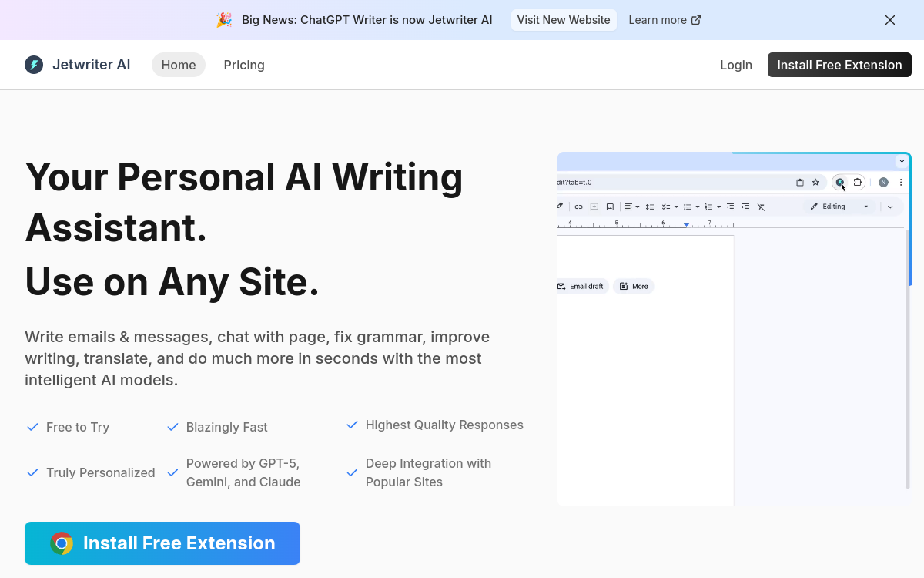Click the Jetwriter extension icon in the browser toolbar
The height and width of the screenshot is (578, 924).
pyautogui.click(x=840, y=182)
